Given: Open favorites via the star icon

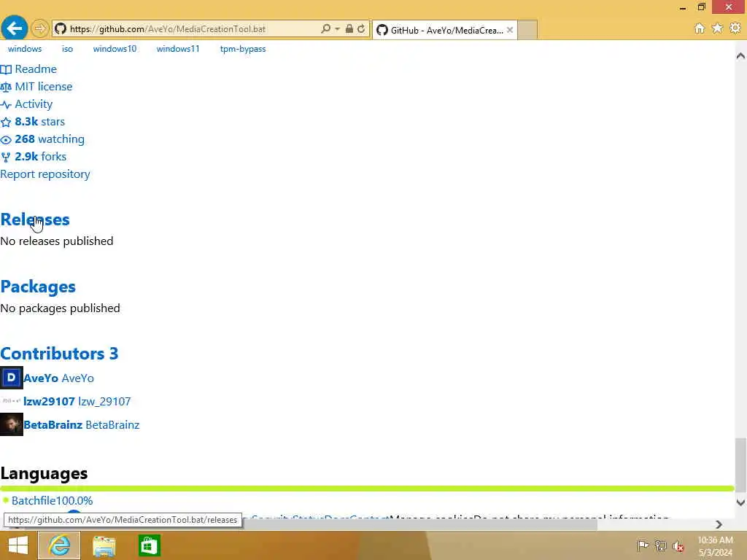Looking at the screenshot, I should [717, 28].
